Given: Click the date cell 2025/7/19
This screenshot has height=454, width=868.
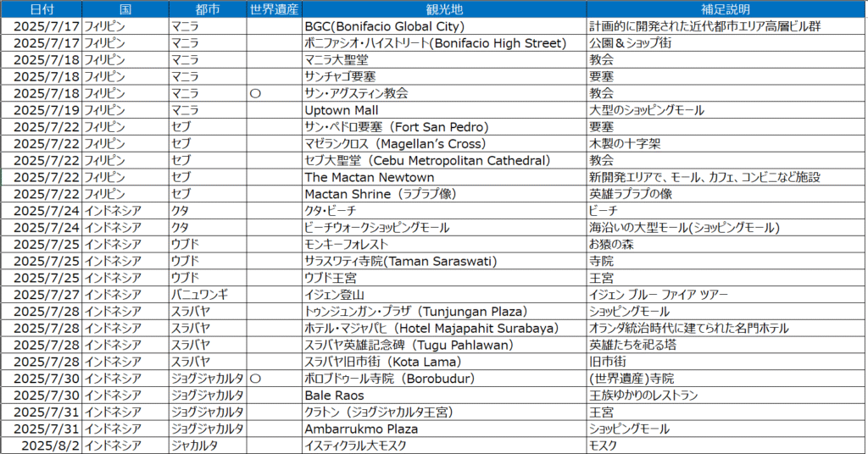Looking at the screenshot, I should tap(47, 110).
